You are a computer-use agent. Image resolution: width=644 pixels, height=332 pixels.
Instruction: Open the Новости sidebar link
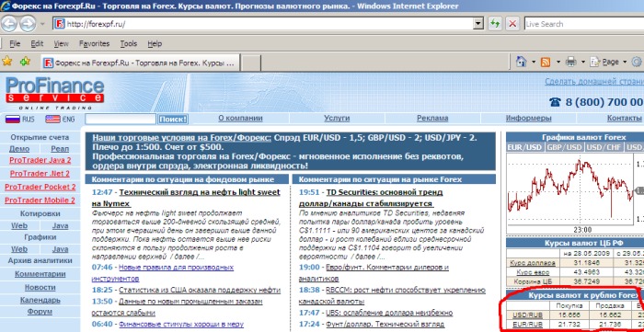click(x=40, y=287)
